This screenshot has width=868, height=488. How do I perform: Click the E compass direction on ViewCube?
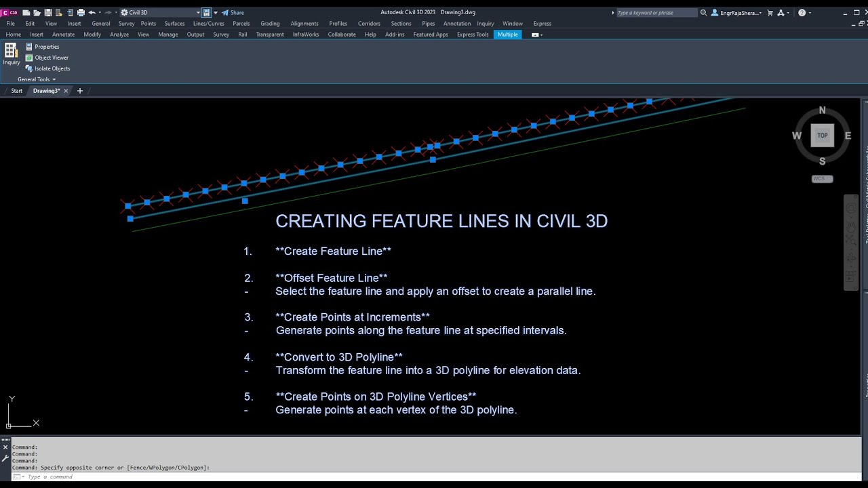(848, 136)
